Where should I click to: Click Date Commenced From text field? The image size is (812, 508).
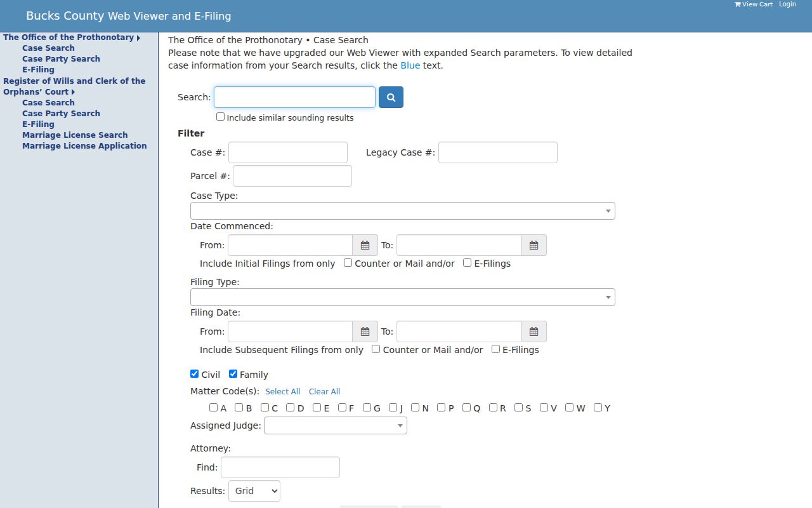(290, 245)
